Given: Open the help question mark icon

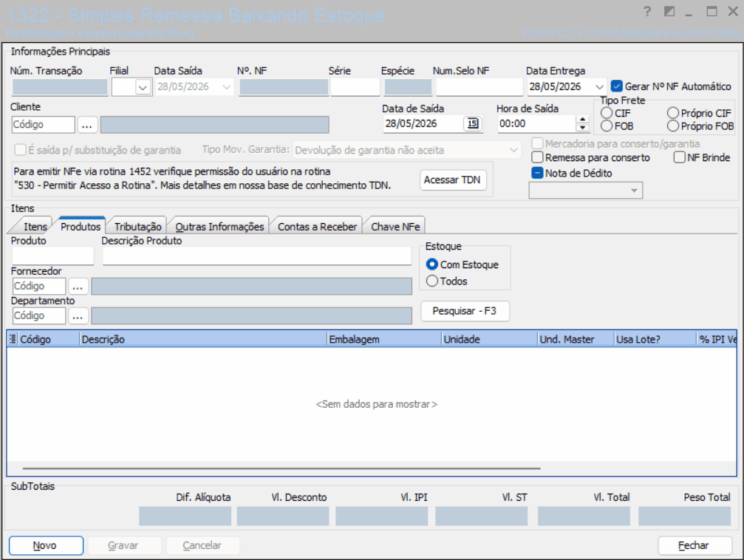Looking at the screenshot, I should [x=647, y=11].
